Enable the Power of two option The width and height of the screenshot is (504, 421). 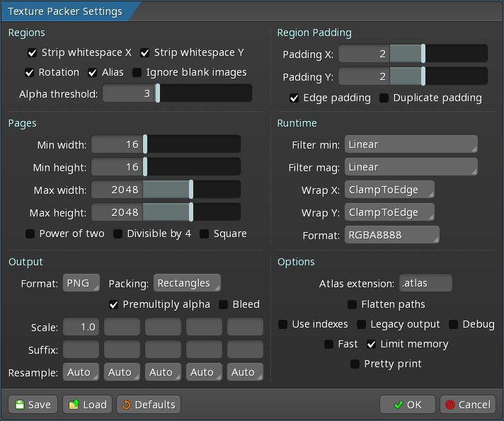tap(30, 233)
